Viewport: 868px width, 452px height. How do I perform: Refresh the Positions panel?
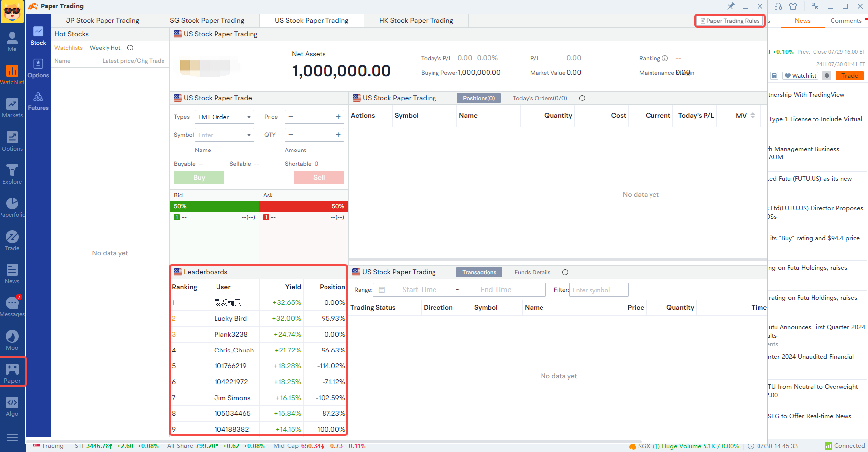click(x=582, y=98)
